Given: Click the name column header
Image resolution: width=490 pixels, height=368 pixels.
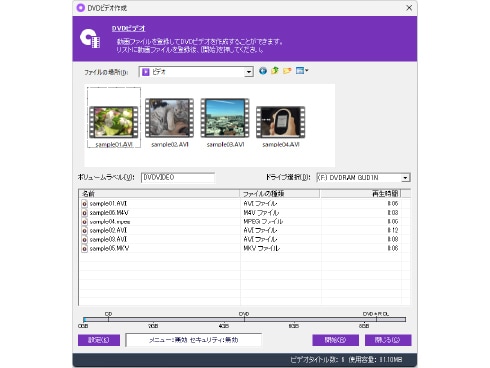Looking at the screenshot, I should click(x=159, y=194).
